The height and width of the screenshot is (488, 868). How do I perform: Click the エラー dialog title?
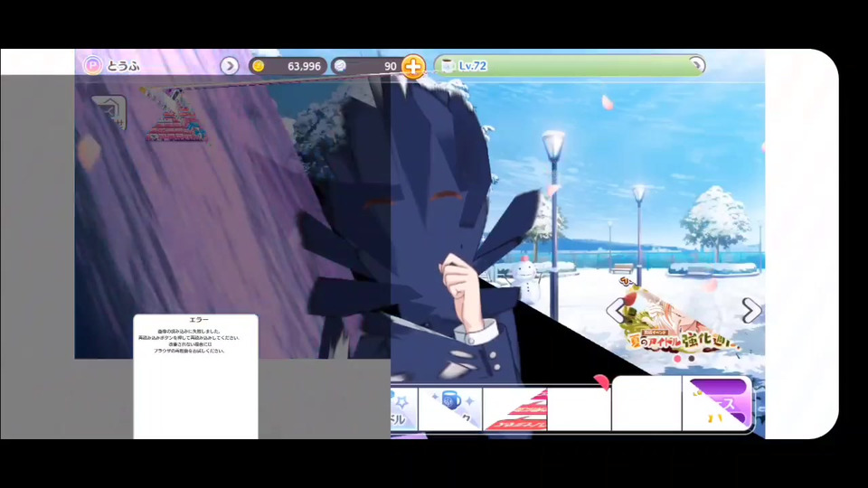pyautogui.click(x=199, y=320)
